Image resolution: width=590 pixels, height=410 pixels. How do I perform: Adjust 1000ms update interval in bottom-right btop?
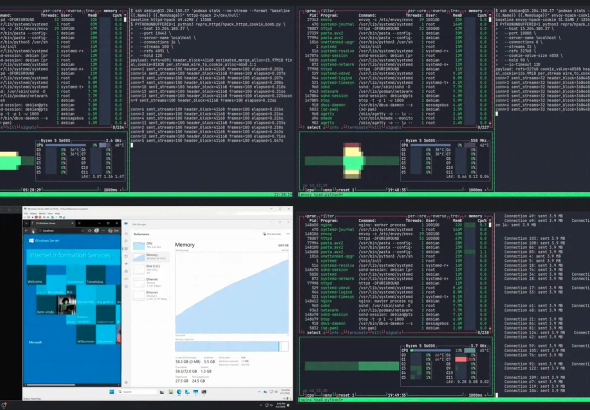tap(477, 395)
